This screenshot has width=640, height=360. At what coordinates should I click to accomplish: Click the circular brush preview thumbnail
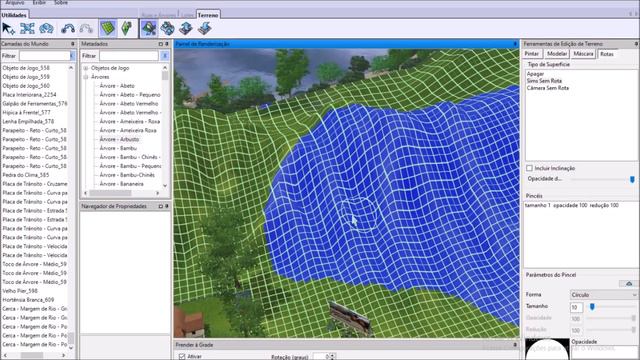pyautogui.click(x=547, y=349)
